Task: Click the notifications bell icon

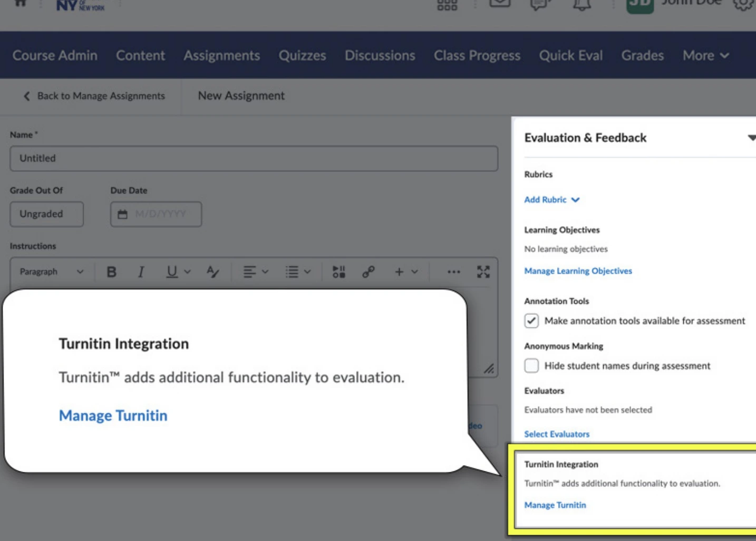Action: pos(581,4)
